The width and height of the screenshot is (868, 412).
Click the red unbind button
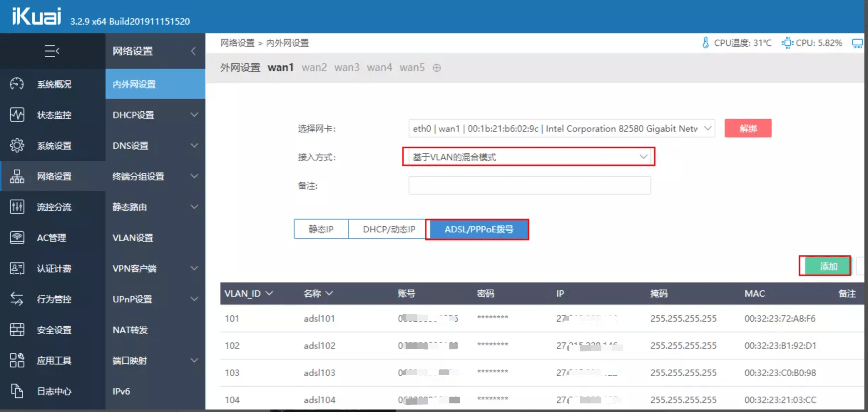coord(748,129)
